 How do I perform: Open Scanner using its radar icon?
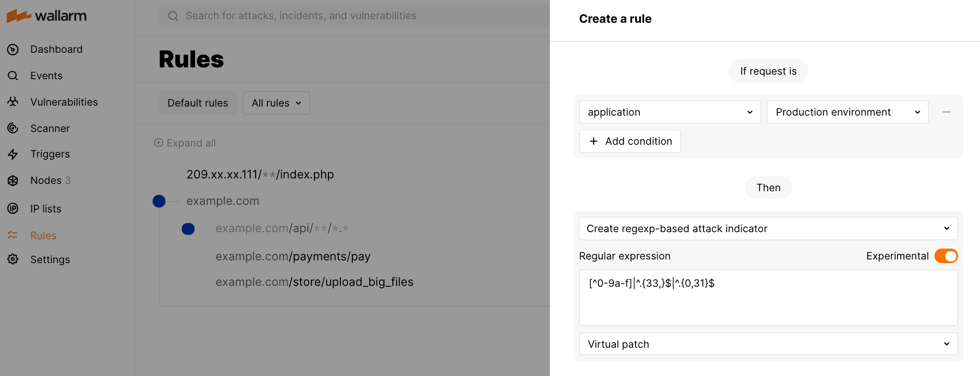click(13, 128)
